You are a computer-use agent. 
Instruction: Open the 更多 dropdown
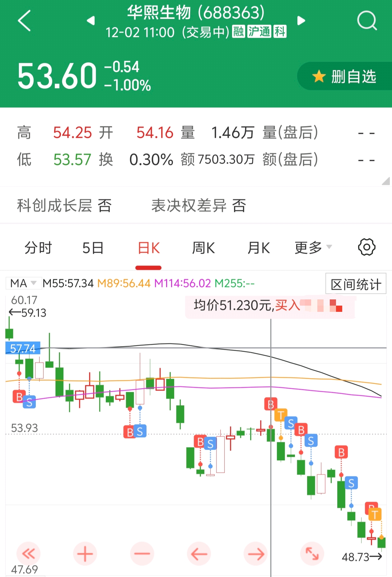tap(313, 248)
